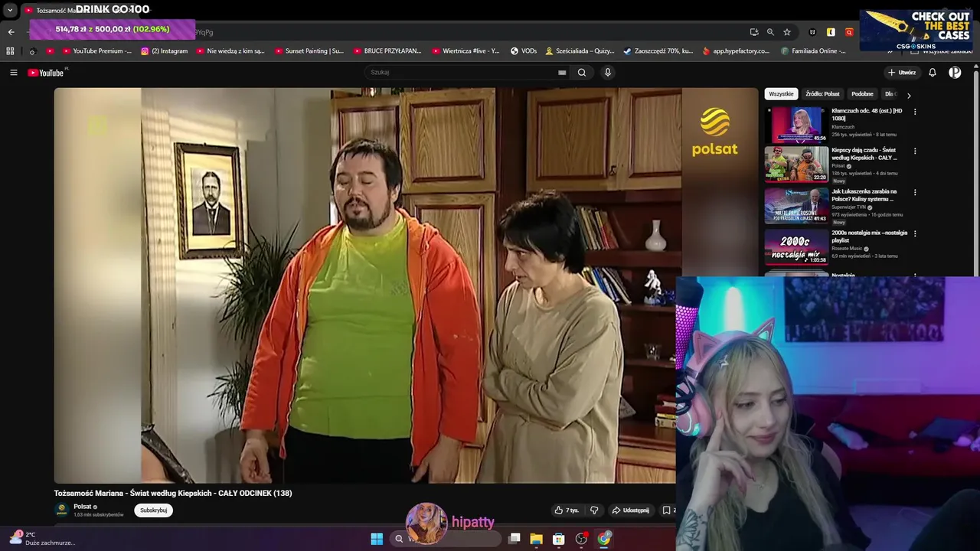Viewport: 980px width, 551px height.
Task: Open options menu for 2000s nostalgia mix video
Action: [915, 233]
